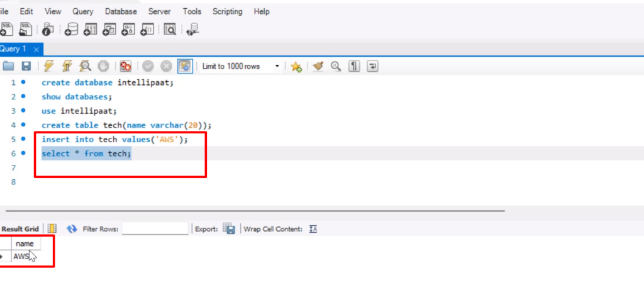Image resolution: width=644 pixels, height=302 pixels.
Task: Open the Server menu
Action: click(159, 11)
